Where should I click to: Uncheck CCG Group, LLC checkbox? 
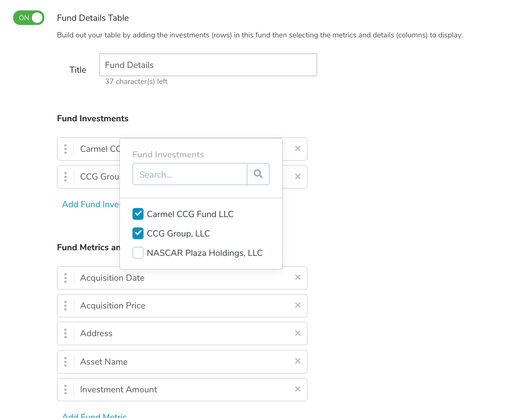point(138,234)
